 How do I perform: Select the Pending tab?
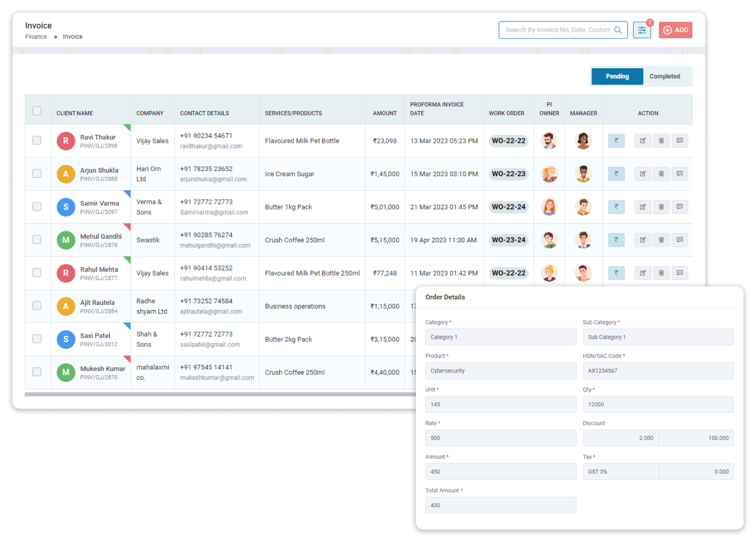tap(617, 76)
